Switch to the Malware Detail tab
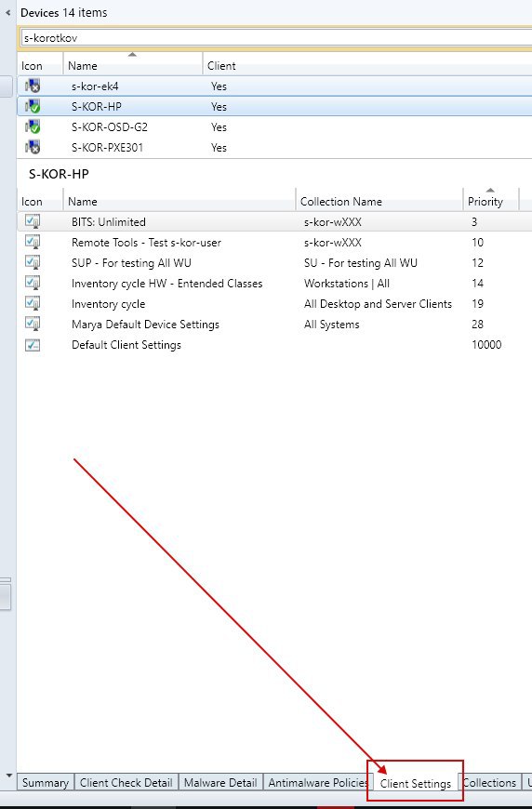 220,783
